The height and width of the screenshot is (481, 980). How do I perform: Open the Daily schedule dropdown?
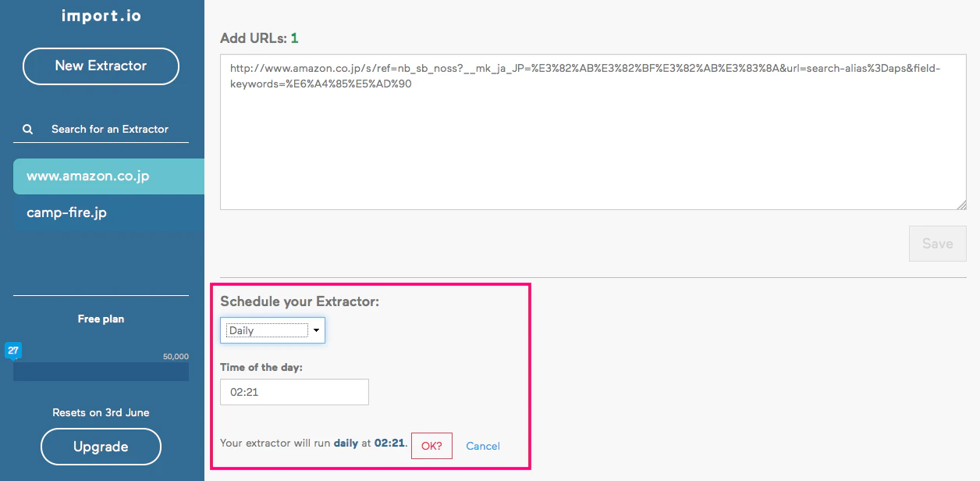(272, 330)
